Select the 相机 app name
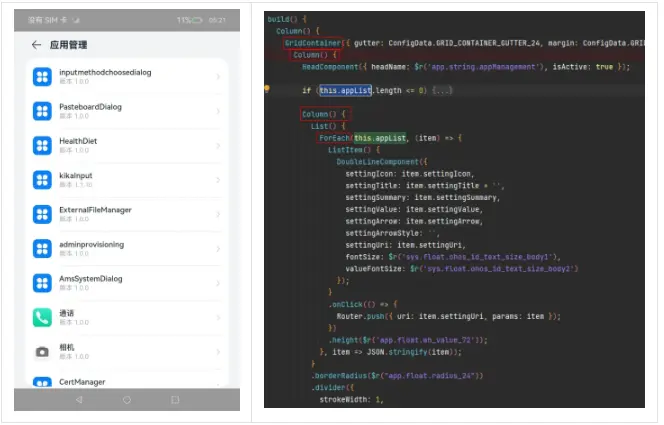This screenshot has width=664, height=425. [67, 348]
